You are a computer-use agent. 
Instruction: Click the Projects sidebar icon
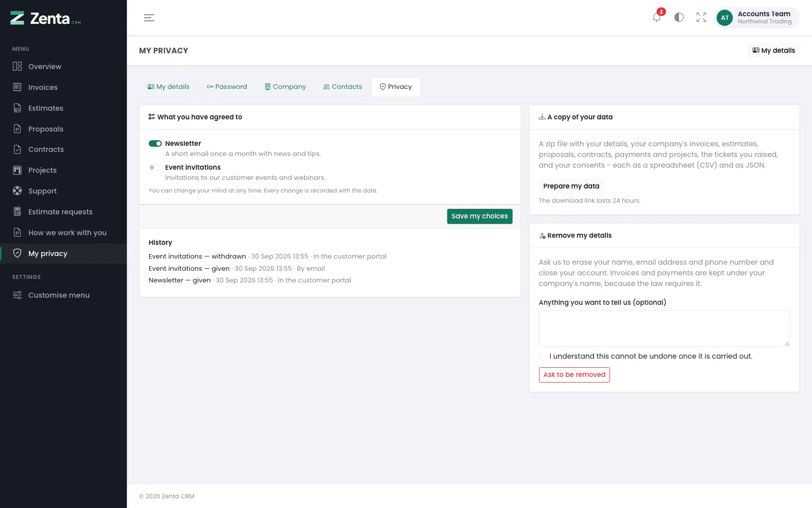pyautogui.click(x=17, y=170)
